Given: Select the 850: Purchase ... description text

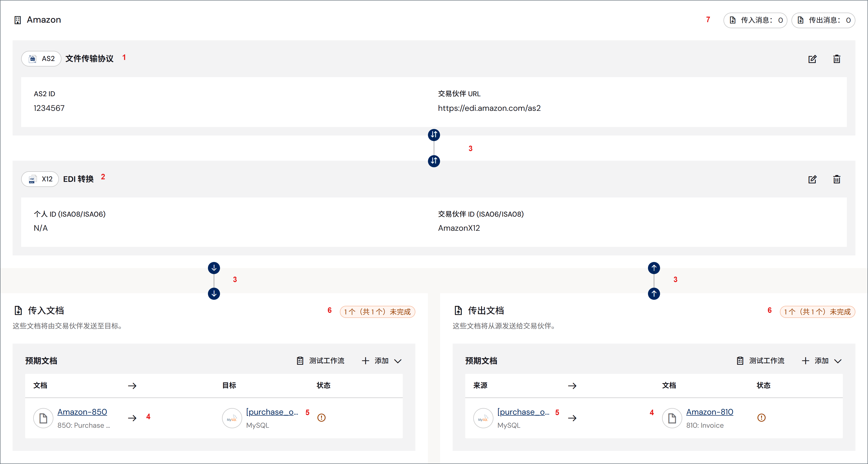Looking at the screenshot, I should pos(84,425).
